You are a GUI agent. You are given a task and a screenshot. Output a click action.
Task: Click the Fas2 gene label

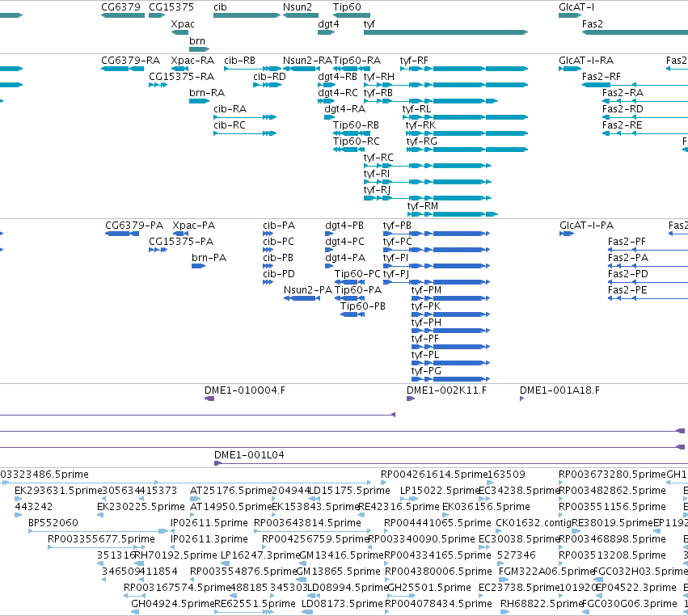tap(593, 24)
